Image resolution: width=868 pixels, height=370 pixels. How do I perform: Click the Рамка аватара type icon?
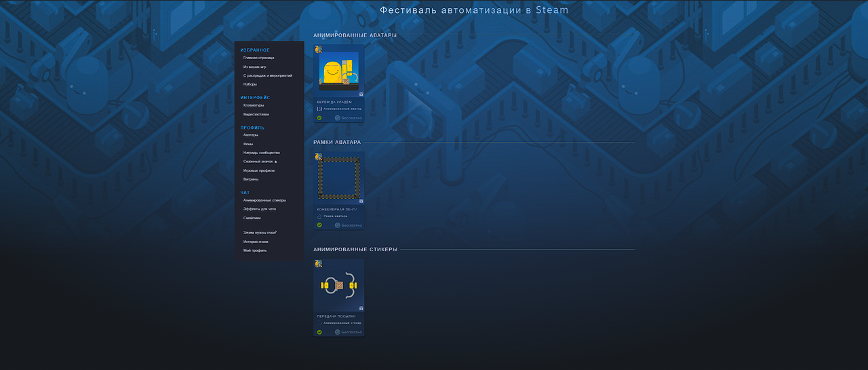click(319, 216)
